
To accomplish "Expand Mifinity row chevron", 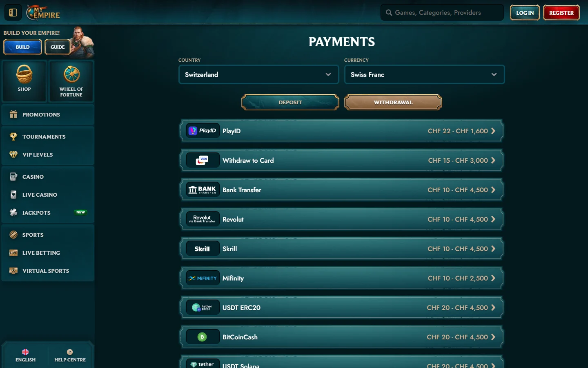I will pos(493,278).
